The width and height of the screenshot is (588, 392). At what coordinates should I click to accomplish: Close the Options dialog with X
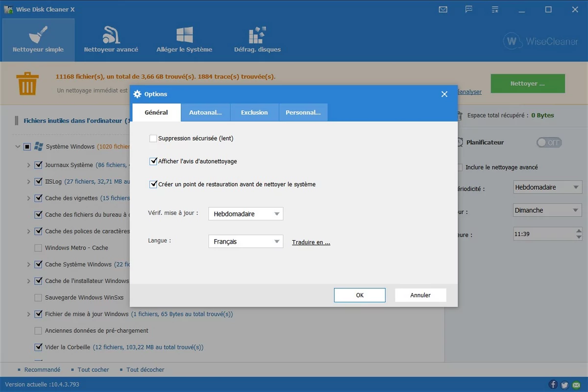tap(444, 94)
